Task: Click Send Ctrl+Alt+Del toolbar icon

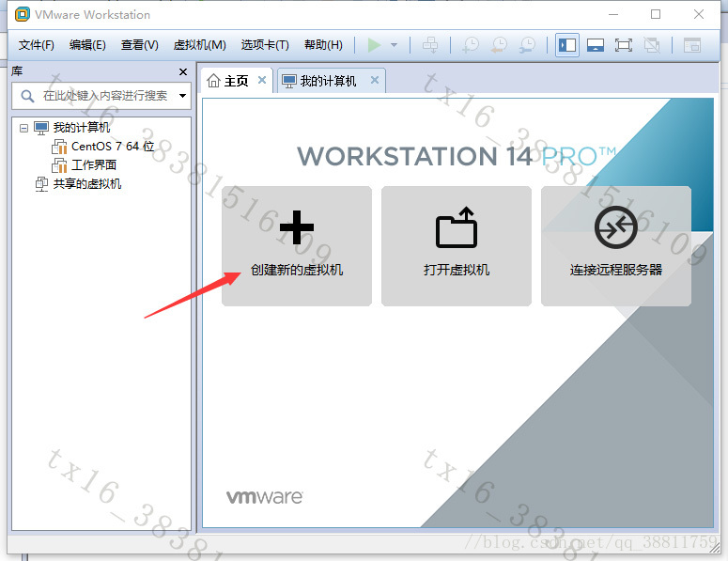Action: click(x=430, y=45)
